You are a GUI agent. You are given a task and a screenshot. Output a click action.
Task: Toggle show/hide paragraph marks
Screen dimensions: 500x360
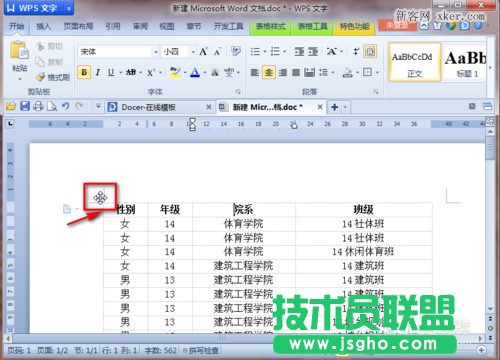pyautogui.click(x=356, y=51)
